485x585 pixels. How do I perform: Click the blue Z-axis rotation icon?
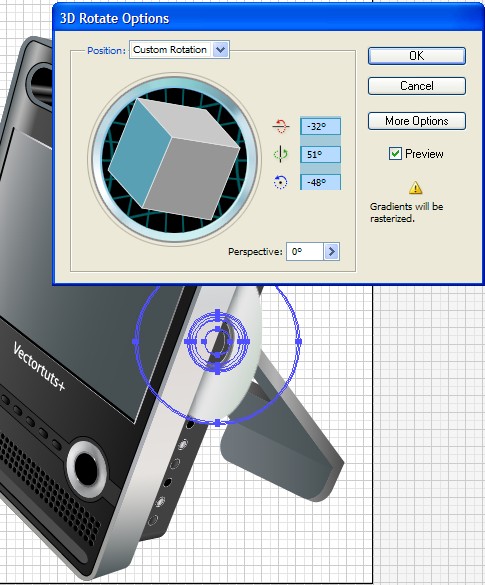click(281, 182)
